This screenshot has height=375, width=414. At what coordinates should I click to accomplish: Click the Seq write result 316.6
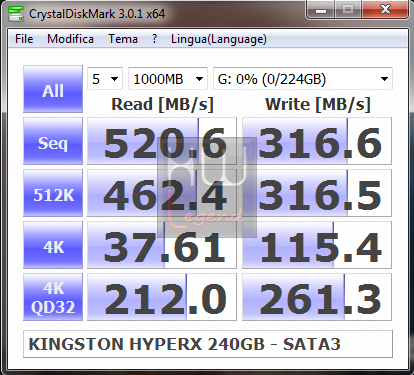[317, 141]
